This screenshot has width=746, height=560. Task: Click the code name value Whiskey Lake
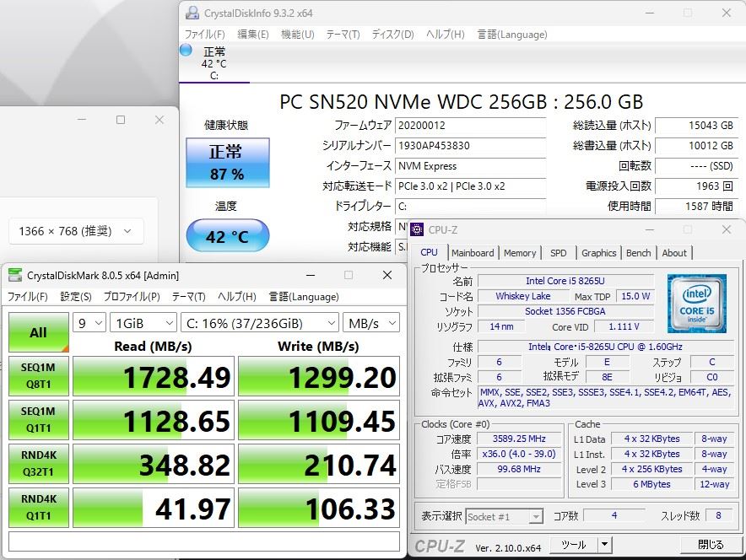tap(523, 296)
